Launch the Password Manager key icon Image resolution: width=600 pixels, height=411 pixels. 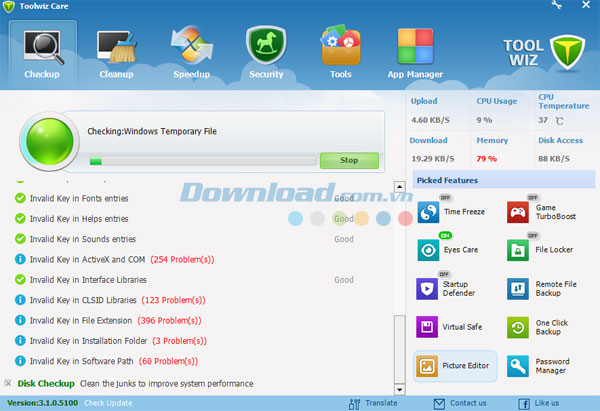tap(518, 366)
